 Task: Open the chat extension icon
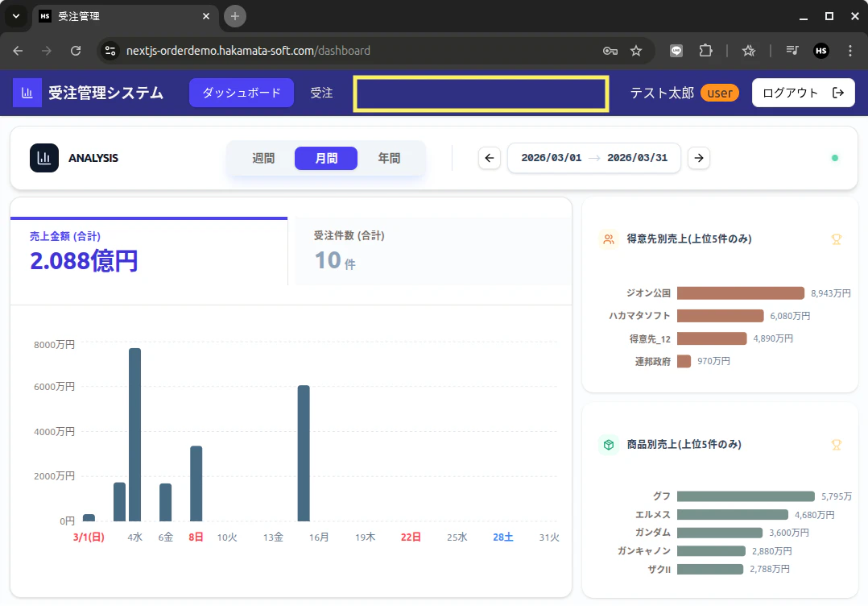676,51
